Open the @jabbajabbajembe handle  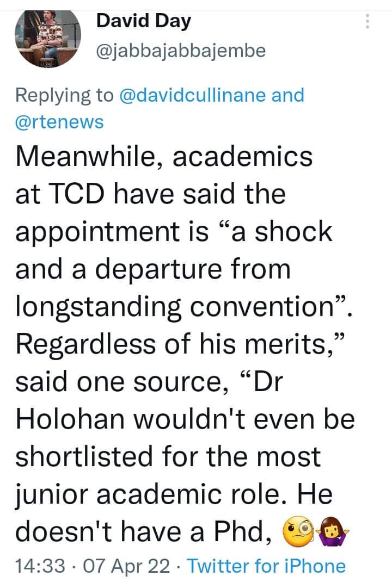tap(181, 51)
